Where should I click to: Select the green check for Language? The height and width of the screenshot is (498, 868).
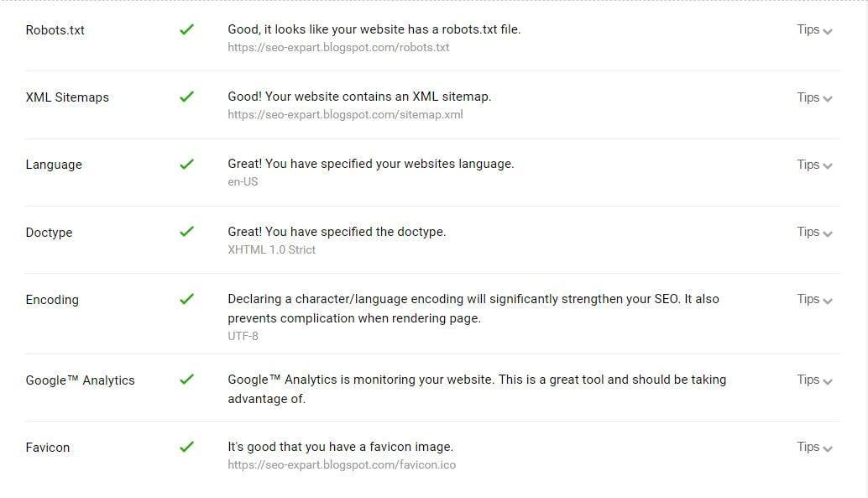point(186,161)
